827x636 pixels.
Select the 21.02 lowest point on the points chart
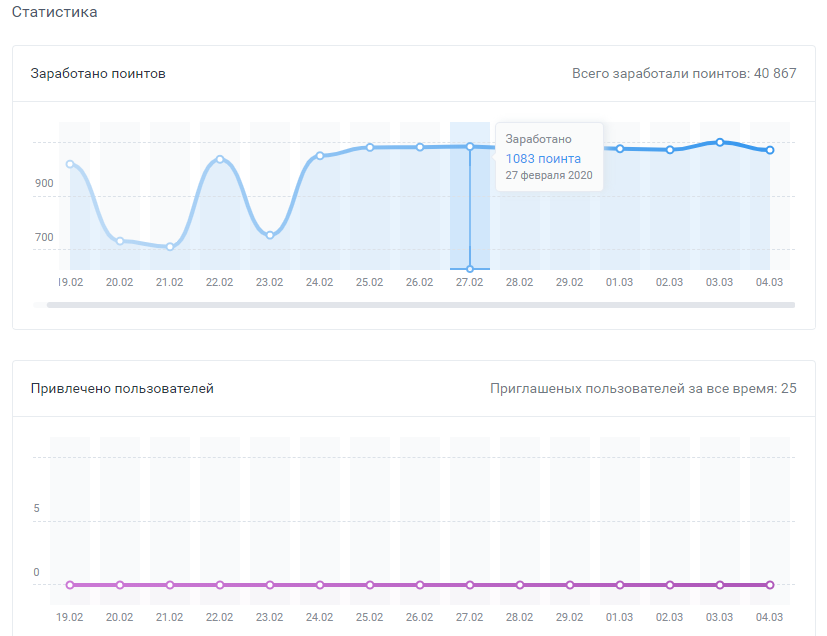point(170,247)
